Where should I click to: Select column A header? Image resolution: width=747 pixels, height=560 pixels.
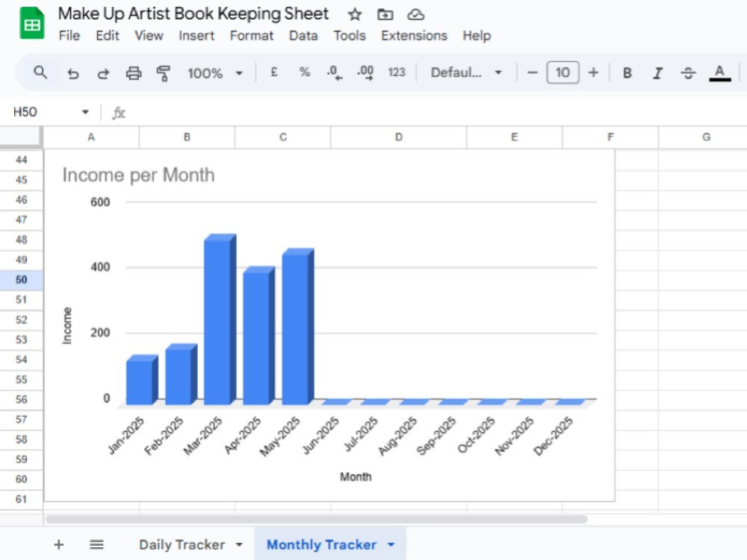pos(91,137)
